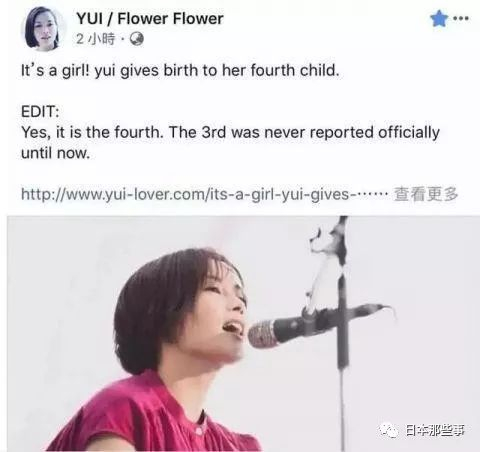Toggle the blue star favorite icon

click(439, 19)
